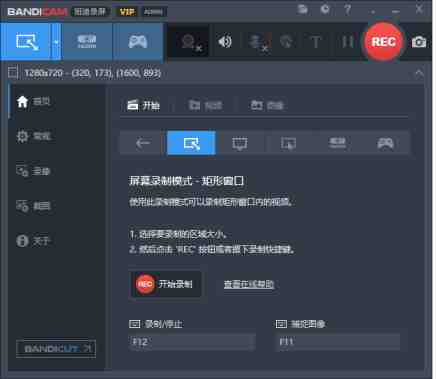
Task: Toggle the text overlay T icon
Action: (315, 42)
